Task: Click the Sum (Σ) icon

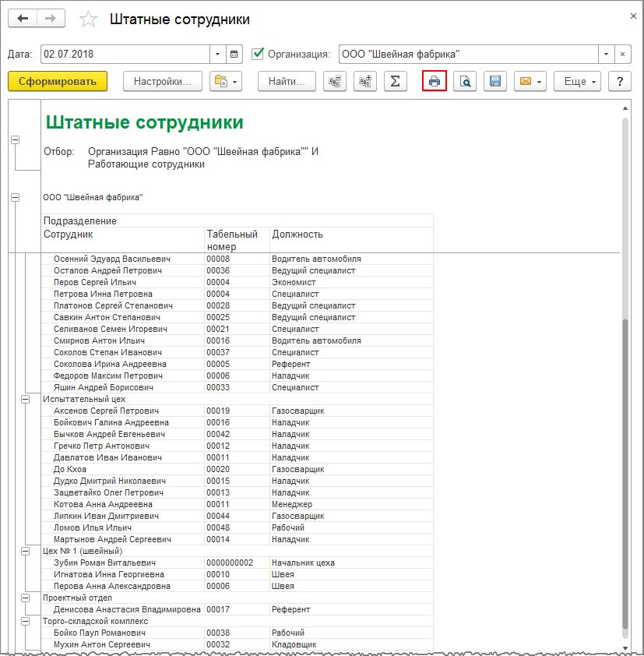Action: [x=395, y=81]
